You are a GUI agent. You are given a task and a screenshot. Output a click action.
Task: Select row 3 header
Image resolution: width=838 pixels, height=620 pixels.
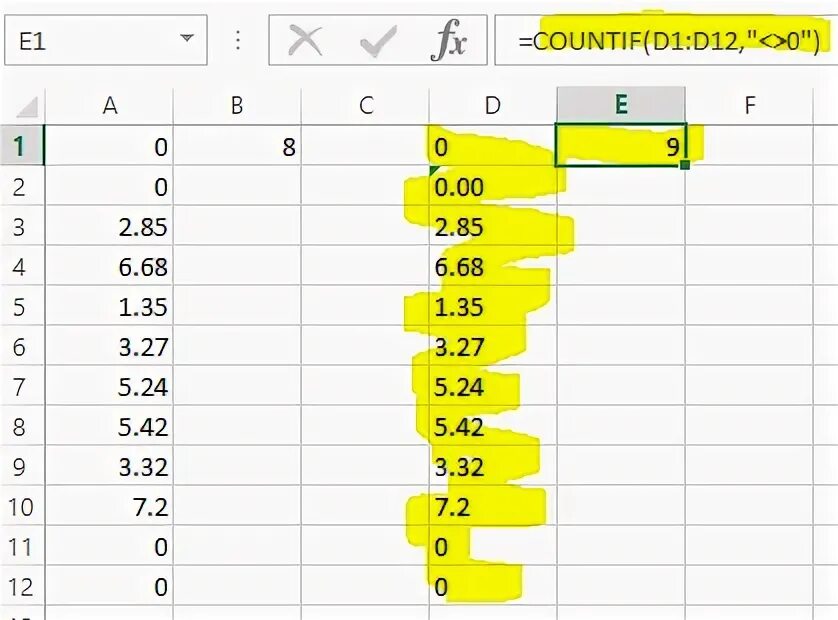[x=22, y=226]
